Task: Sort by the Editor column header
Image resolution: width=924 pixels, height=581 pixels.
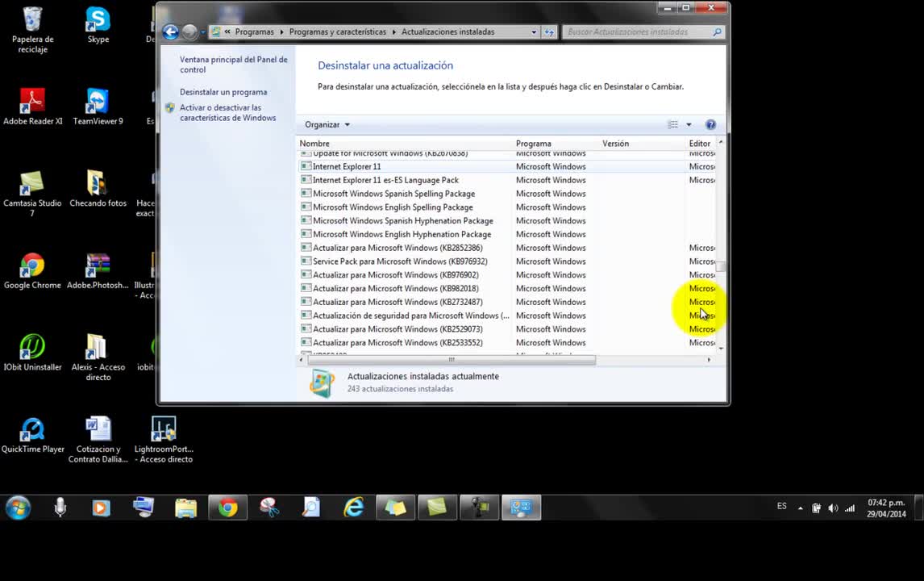Action: (700, 144)
